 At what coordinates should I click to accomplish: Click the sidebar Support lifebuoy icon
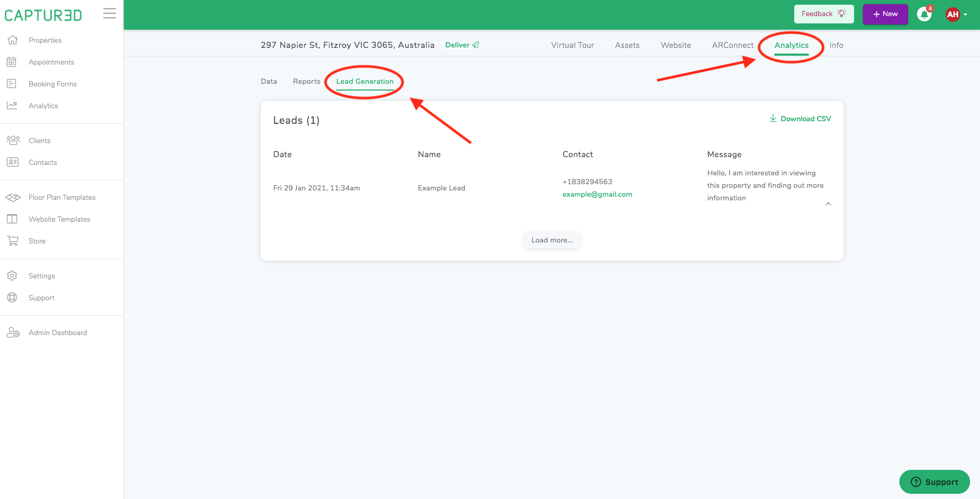pyautogui.click(x=12, y=298)
